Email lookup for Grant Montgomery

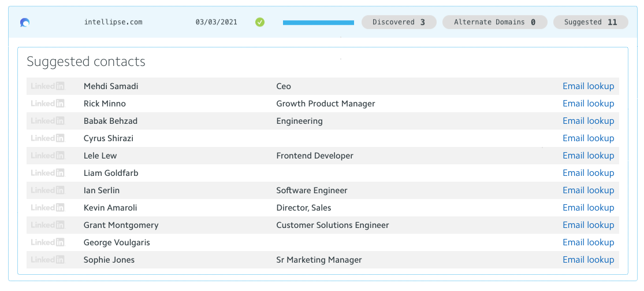(588, 225)
